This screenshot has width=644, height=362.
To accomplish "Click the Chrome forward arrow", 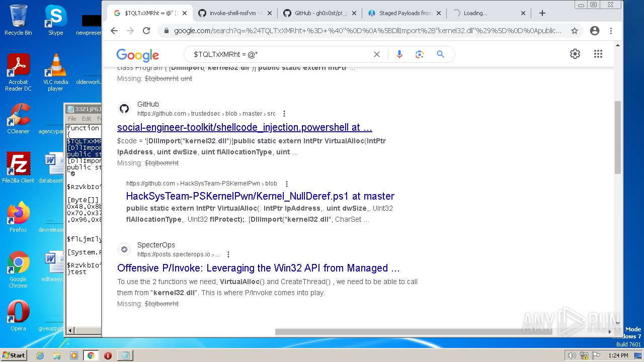I will point(130,31).
